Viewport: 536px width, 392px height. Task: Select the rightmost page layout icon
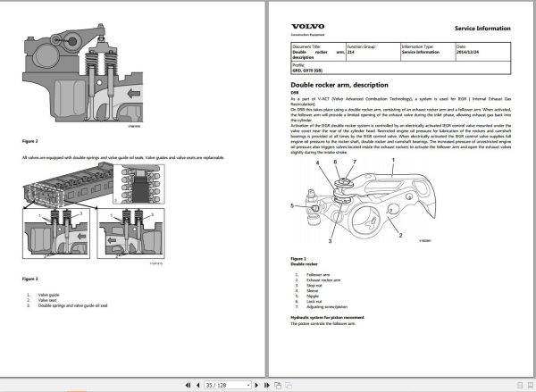[x=531, y=386]
